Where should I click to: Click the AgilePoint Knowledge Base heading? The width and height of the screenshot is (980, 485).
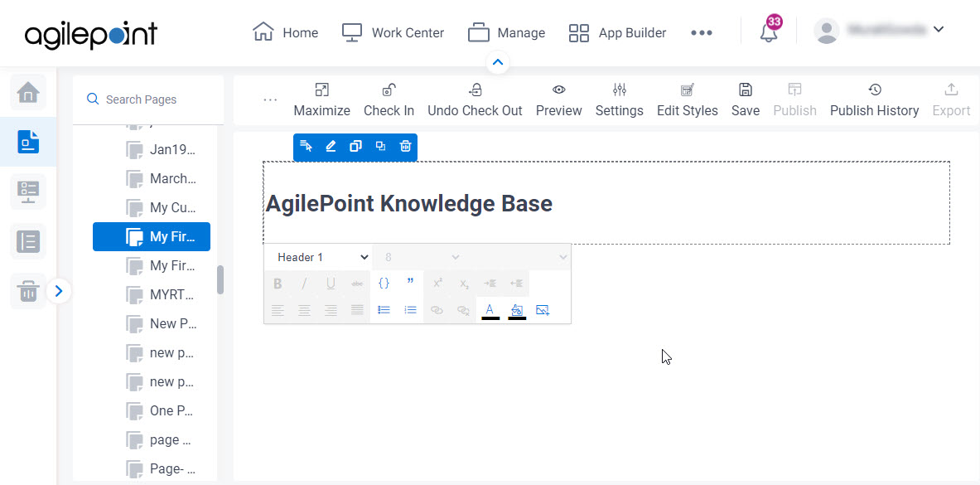pyautogui.click(x=408, y=203)
